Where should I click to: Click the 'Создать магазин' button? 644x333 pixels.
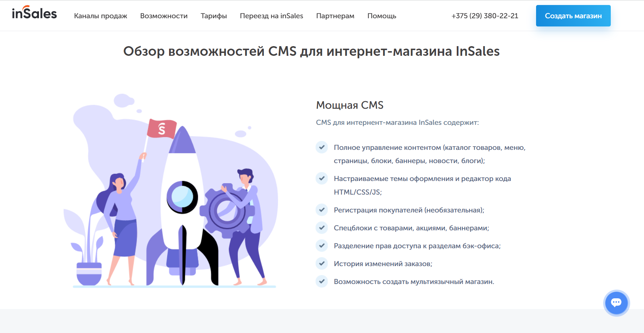(x=573, y=16)
